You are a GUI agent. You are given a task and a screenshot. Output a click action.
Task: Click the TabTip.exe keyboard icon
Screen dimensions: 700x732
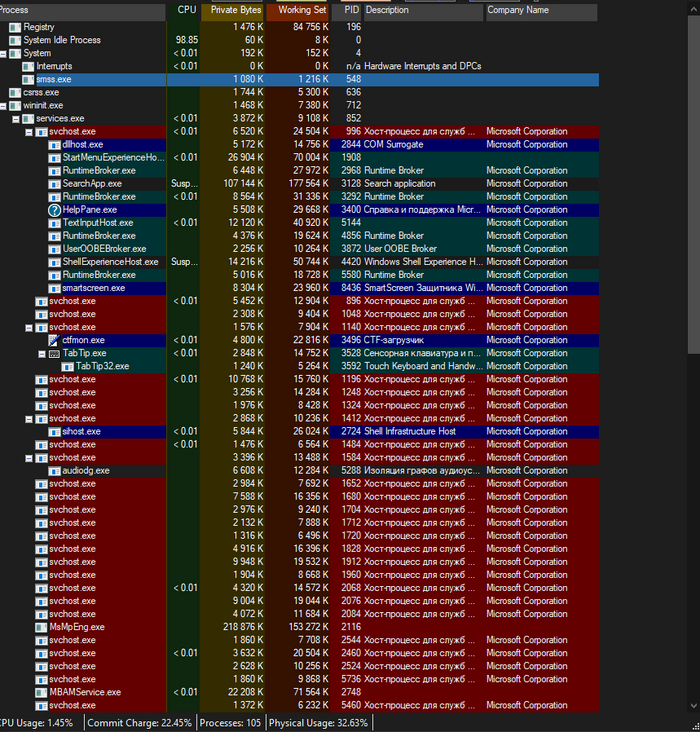point(54,353)
